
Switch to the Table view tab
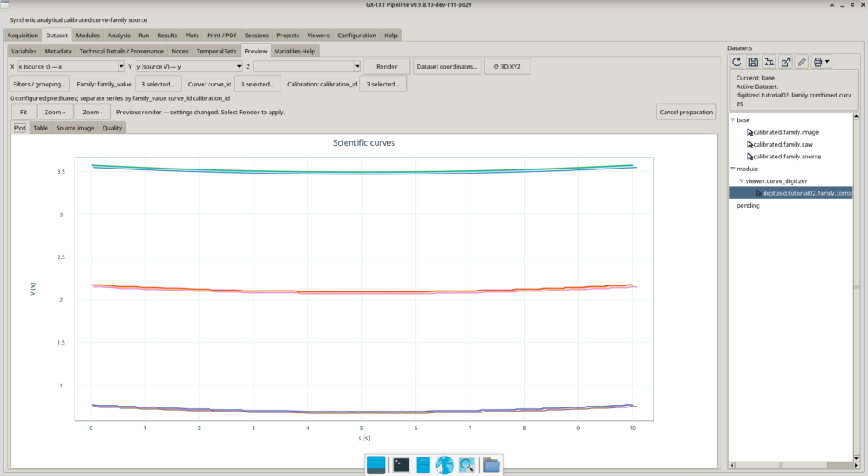[41, 128]
